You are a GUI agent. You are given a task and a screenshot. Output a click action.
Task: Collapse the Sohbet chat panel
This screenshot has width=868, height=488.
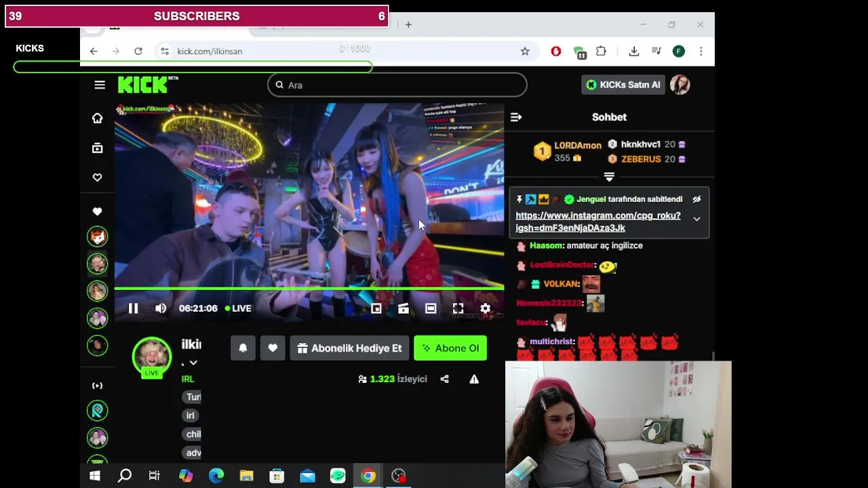(516, 117)
